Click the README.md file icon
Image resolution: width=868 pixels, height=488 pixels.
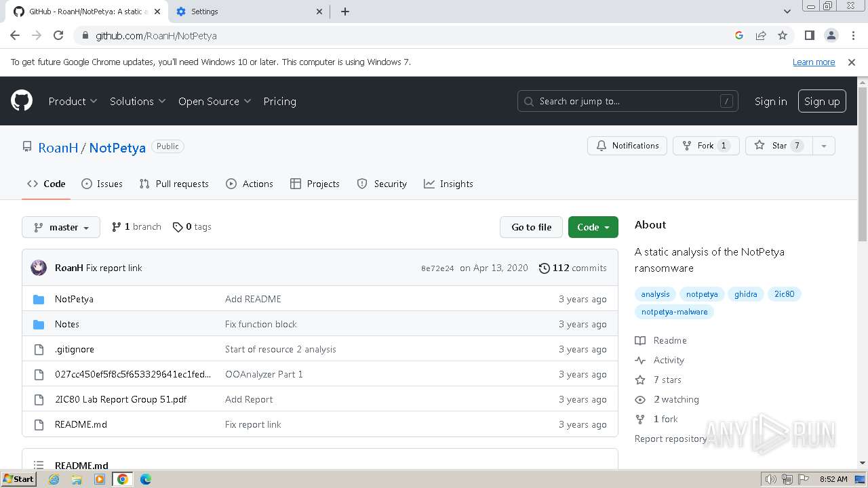(x=39, y=424)
